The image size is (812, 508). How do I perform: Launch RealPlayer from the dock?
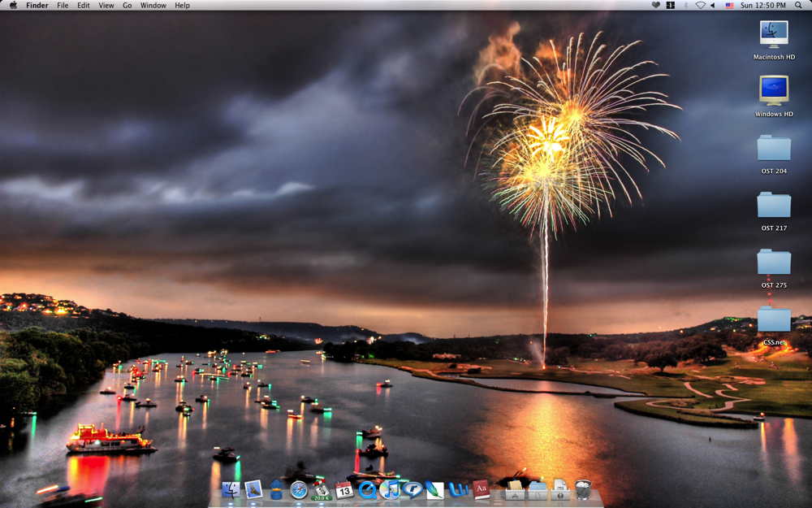coord(412,489)
